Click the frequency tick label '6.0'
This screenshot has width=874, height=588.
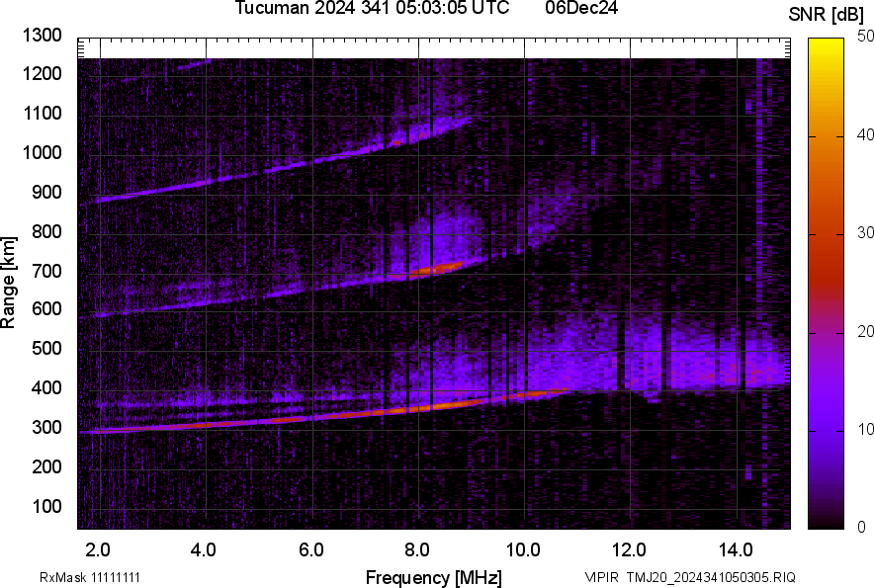(x=311, y=550)
